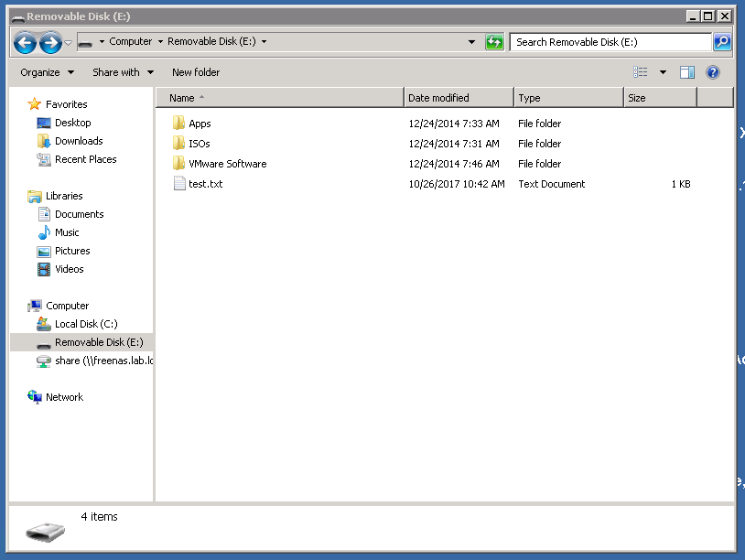Image resolution: width=745 pixels, height=560 pixels.
Task: Click the search magnifier icon
Action: click(722, 42)
